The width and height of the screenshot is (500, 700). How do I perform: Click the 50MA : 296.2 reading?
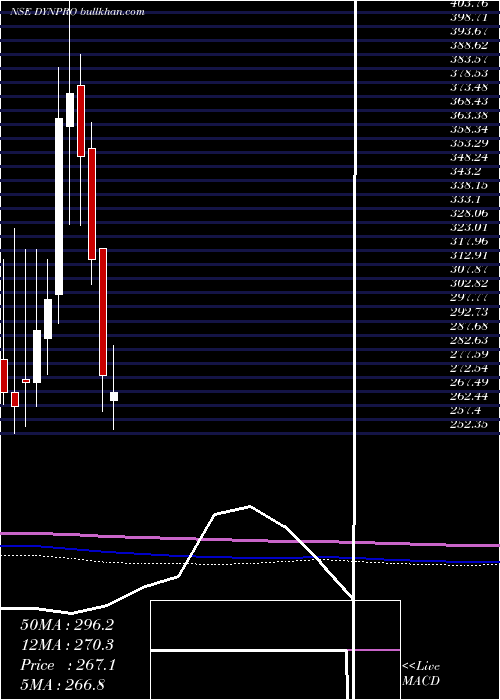[67, 625]
